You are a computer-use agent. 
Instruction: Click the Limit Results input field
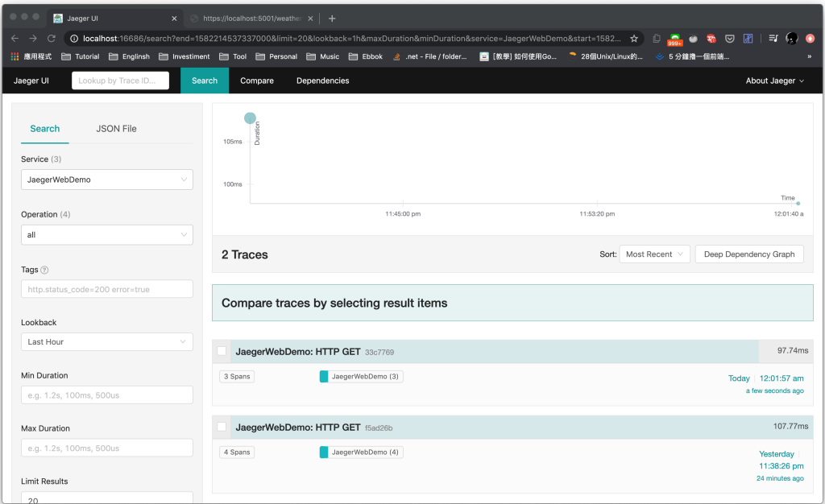click(x=107, y=498)
